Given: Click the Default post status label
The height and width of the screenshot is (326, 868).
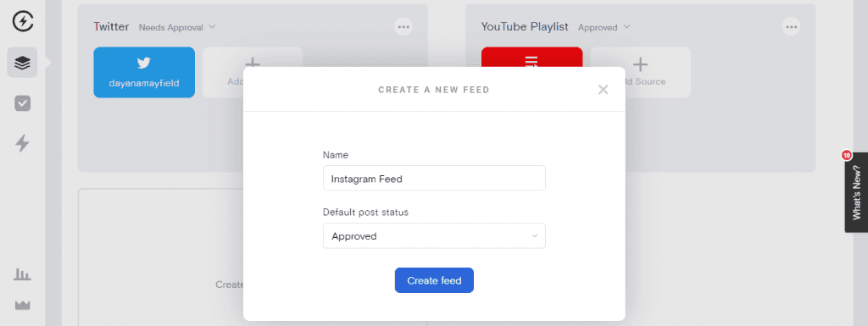Looking at the screenshot, I should [366, 213].
